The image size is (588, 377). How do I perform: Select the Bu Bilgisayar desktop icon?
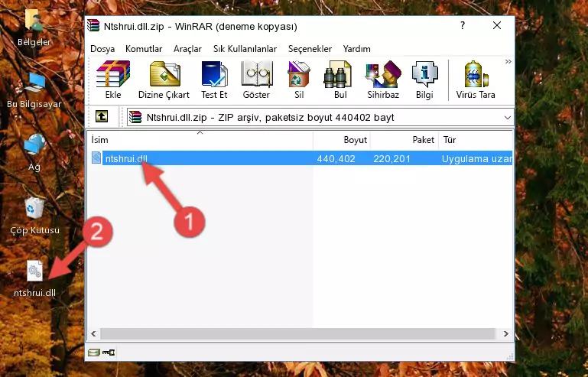click(34, 90)
